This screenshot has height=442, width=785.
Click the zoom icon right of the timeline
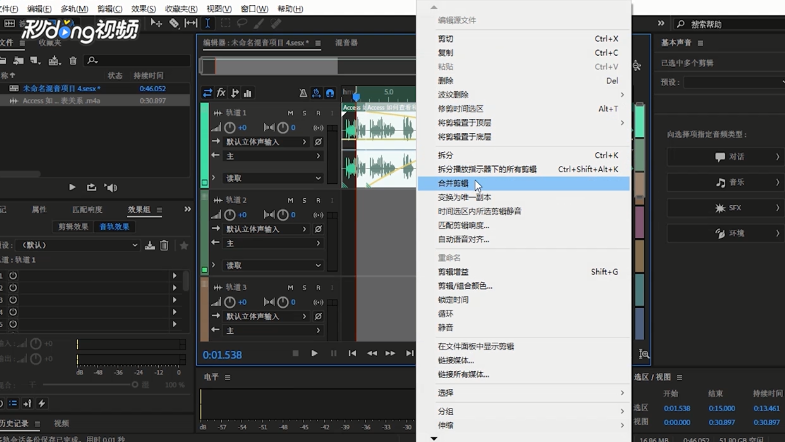click(644, 354)
